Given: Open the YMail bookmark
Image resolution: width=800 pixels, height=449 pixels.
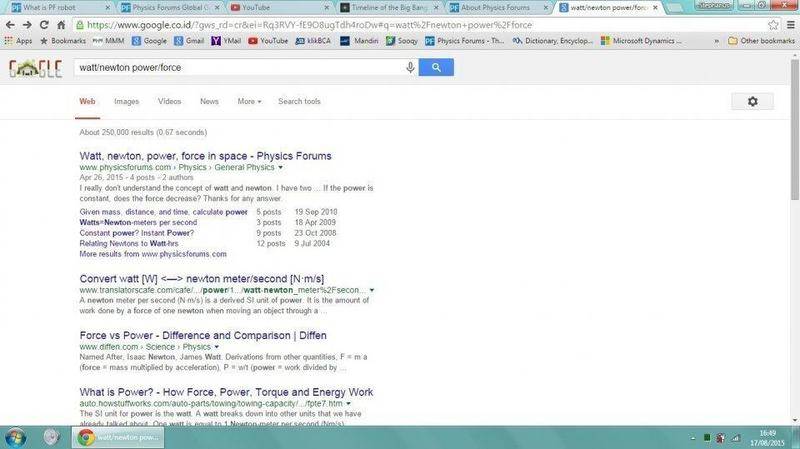Looking at the screenshot, I should (x=226, y=41).
